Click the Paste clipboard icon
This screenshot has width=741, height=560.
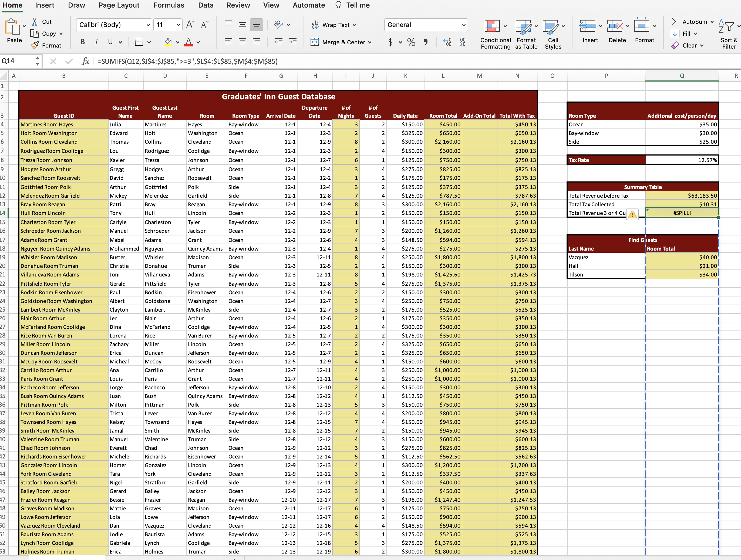(x=13, y=27)
